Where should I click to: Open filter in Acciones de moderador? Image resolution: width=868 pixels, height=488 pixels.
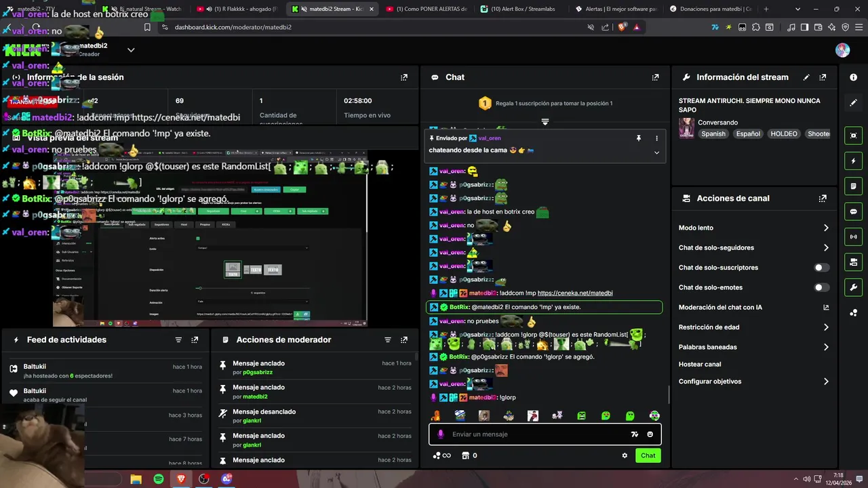(x=388, y=340)
